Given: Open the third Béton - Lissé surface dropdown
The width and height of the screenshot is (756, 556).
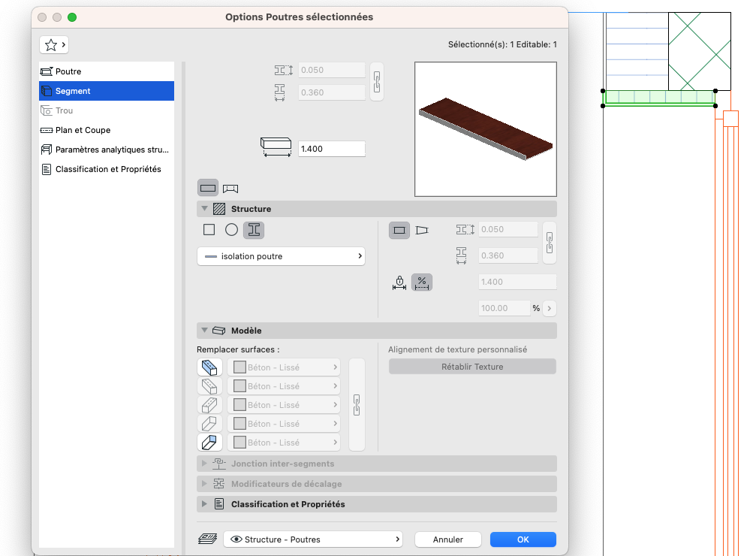Looking at the screenshot, I should pos(284,405).
